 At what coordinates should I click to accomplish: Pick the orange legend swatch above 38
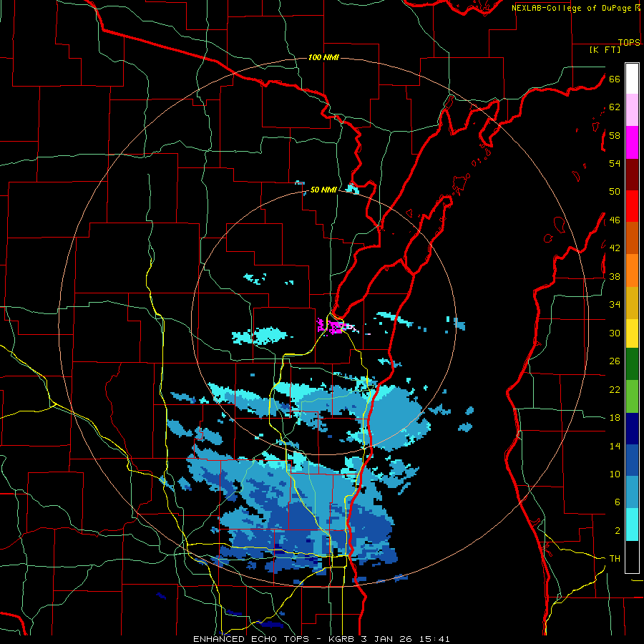click(x=632, y=270)
